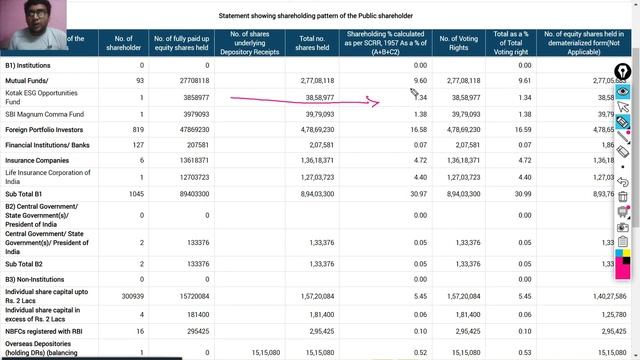Click the 'Total no. shares held' header
640x360 pixels.
312,43
